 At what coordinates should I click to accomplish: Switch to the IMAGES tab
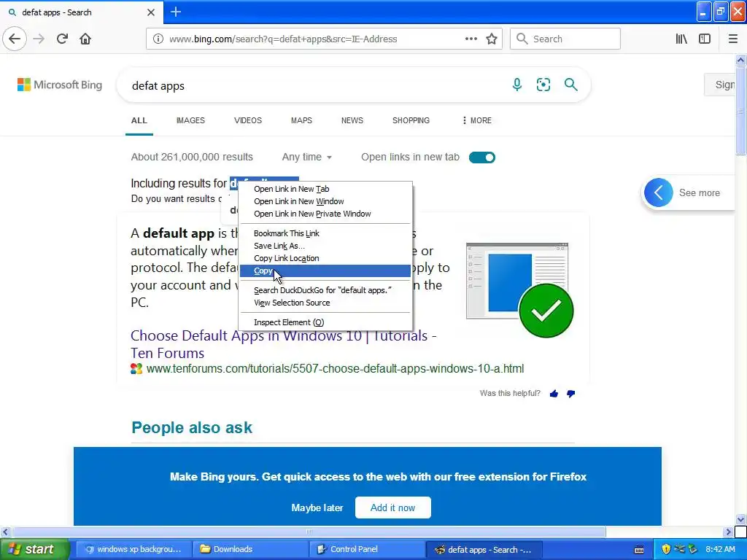(190, 120)
